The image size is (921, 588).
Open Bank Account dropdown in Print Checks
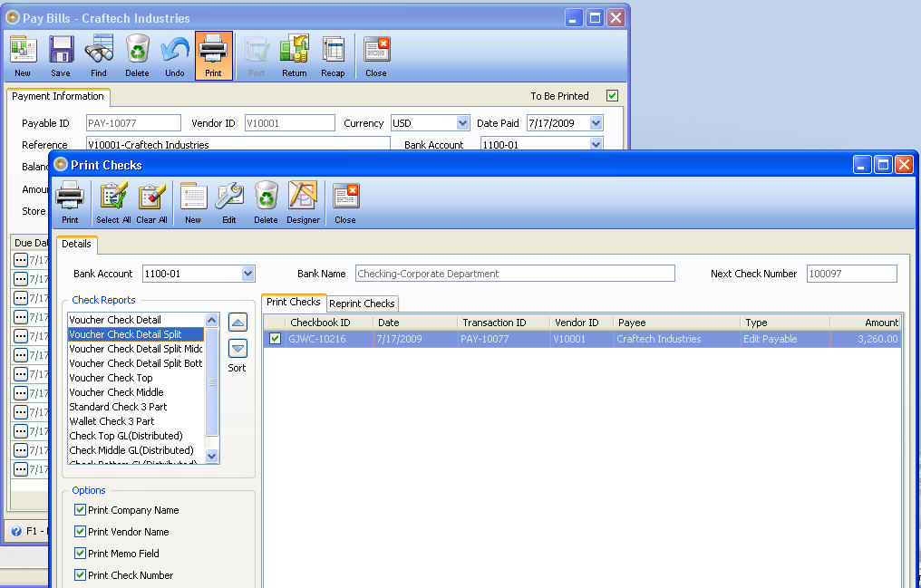[247, 274]
